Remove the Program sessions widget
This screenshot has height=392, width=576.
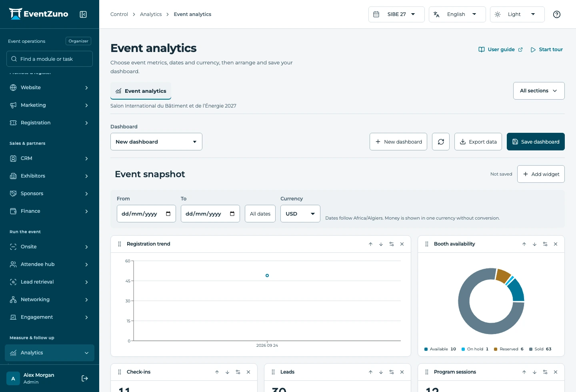[556, 372]
